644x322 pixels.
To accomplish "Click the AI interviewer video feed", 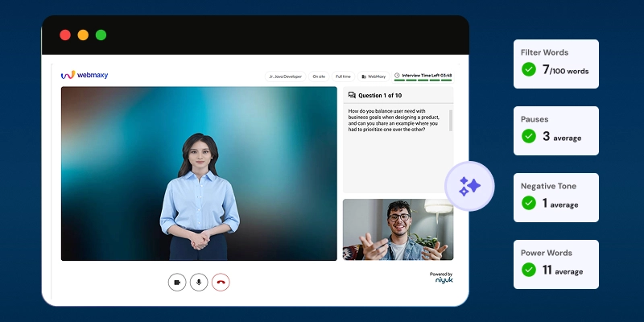I will [x=199, y=173].
